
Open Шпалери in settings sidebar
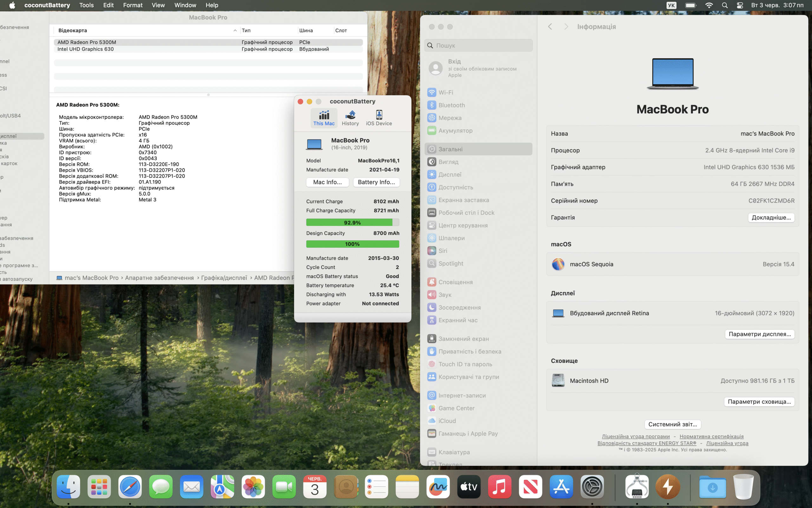point(478,238)
